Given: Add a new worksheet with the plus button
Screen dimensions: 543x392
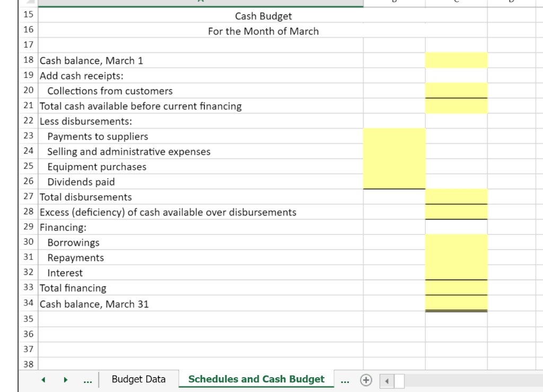Looking at the screenshot, I should [x=365, y=379].
